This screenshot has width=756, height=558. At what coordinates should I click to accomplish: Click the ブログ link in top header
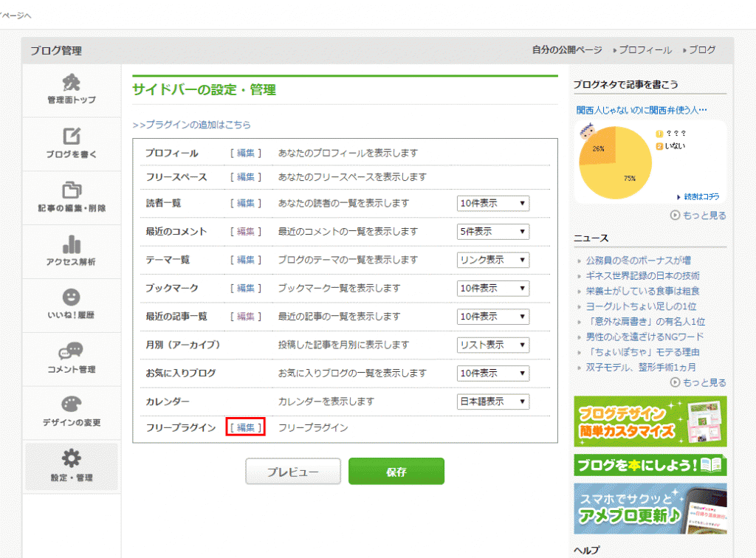click(x=701, y=50)
